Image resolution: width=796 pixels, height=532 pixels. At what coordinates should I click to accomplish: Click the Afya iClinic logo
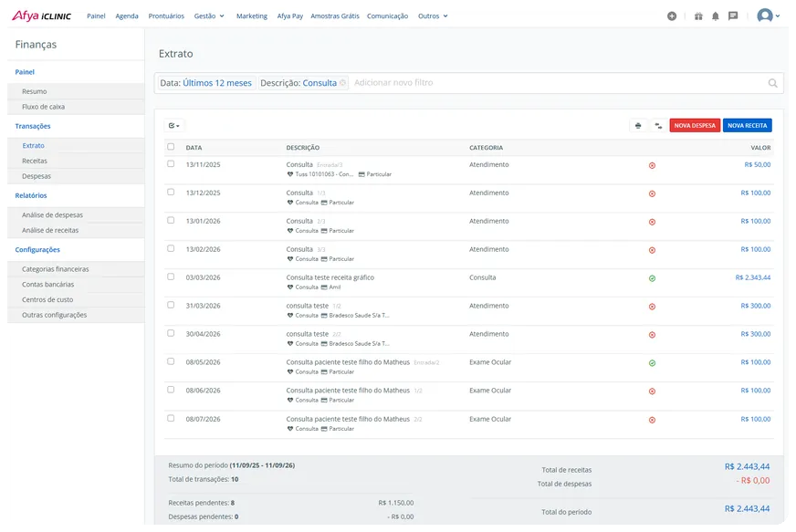(42, 16)
